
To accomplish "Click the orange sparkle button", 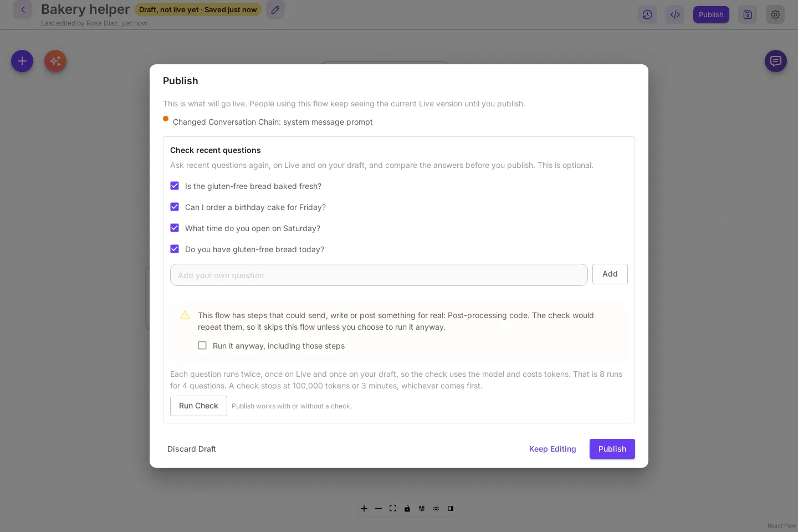I will coord(55,61).
